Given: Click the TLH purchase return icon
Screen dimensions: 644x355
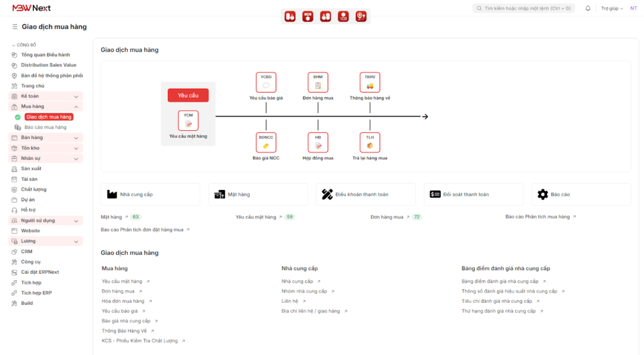Looking at the screenshot, I should pos(370,142).
